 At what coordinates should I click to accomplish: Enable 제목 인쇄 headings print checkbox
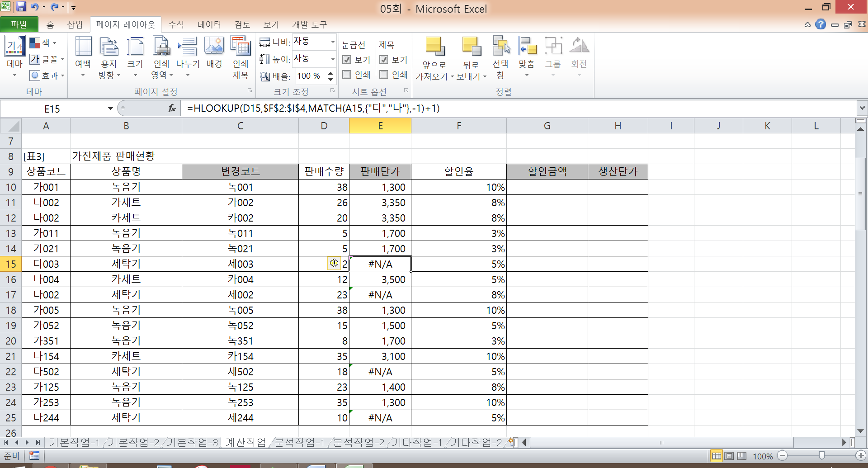[x=384, y=75]
